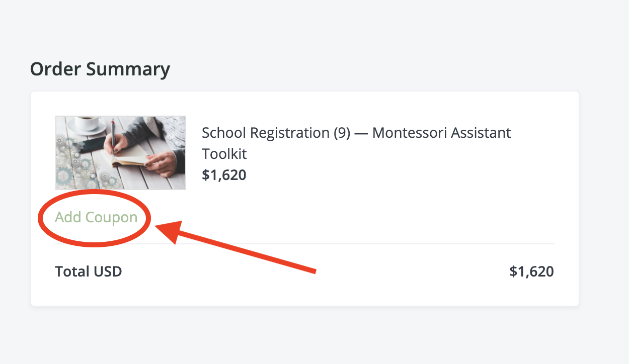Open the Montessori Assistant Toolkit product thumbnail

click(x=121, y=153)
